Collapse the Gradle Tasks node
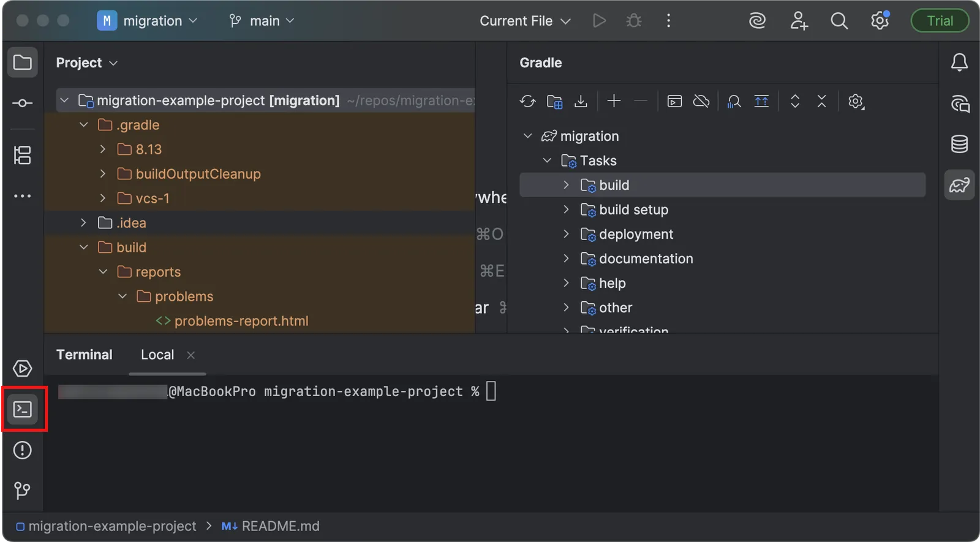This screenshot has width=980, height=542. coord(547,160)
